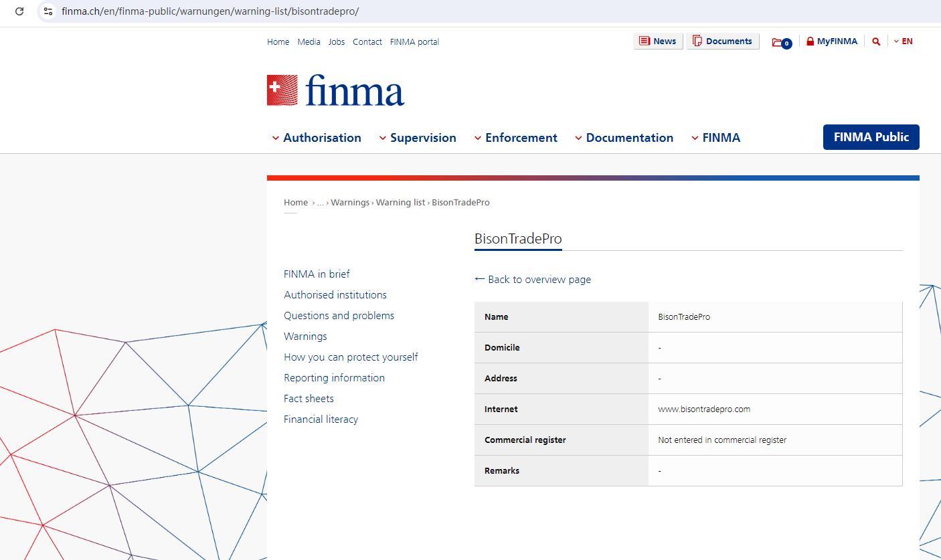This screenshot has height=560, width=941.
Task: Click the browser address bar URL
Action: point(210,11)
